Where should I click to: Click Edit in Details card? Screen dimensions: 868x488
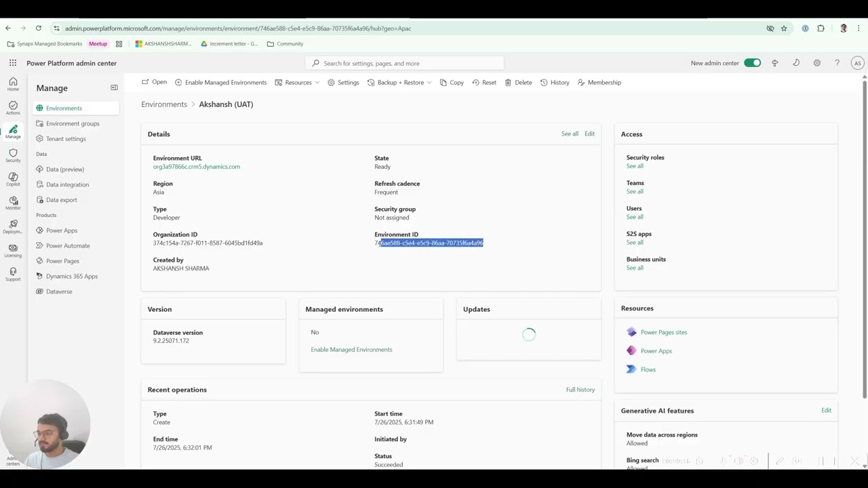point(589,134)
